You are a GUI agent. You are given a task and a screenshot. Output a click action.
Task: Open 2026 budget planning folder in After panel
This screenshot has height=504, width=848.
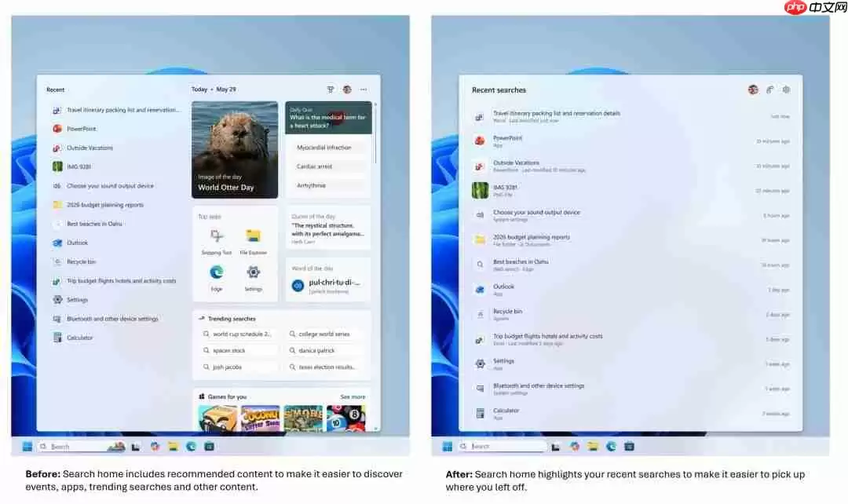click(631, 240)
